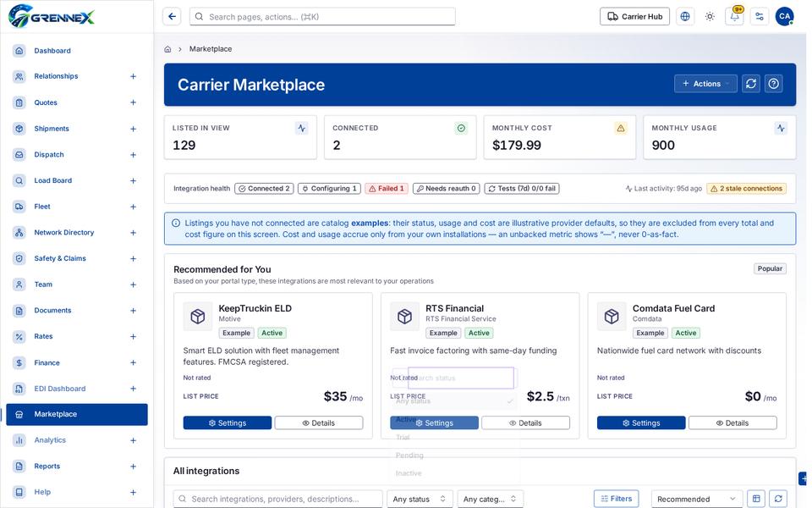812x508 pixels.
Task: Open the Any status dropdown
Action: click(x=420, y=499)
